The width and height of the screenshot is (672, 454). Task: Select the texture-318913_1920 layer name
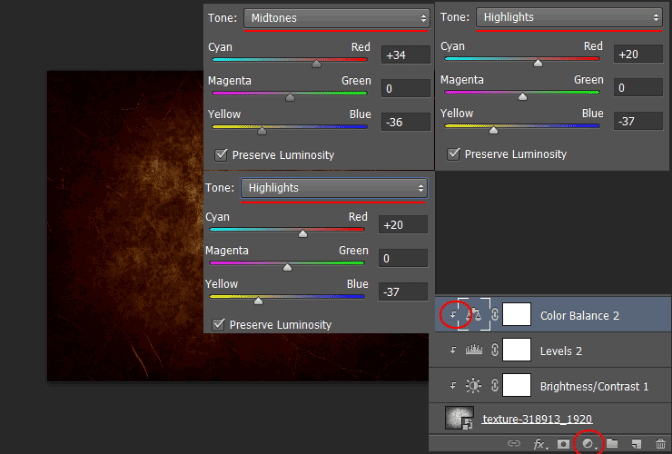pyautogui.click(x=537, y=419)
